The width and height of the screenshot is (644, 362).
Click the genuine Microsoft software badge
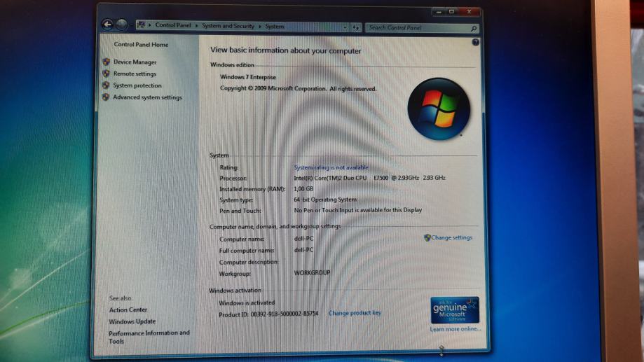click(455, 309)
